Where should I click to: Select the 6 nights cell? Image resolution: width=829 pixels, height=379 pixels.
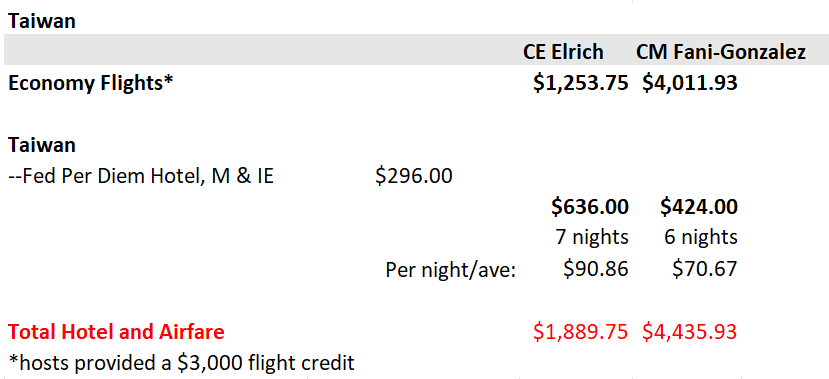[x=701, y=237]
